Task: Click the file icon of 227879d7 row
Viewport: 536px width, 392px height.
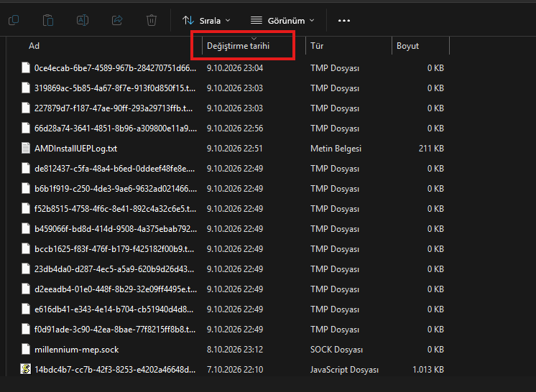Action: pyautogui.click(x=26, y=108)
